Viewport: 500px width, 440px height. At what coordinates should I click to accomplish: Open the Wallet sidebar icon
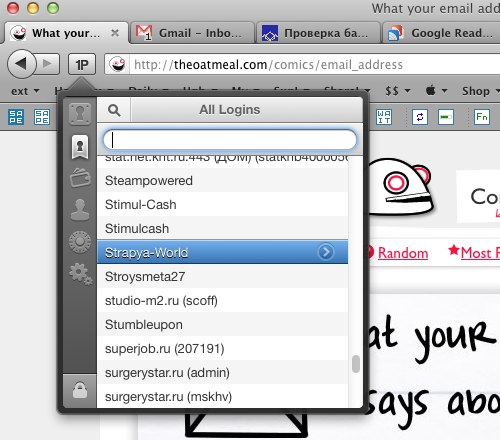(x=80, y=178)
